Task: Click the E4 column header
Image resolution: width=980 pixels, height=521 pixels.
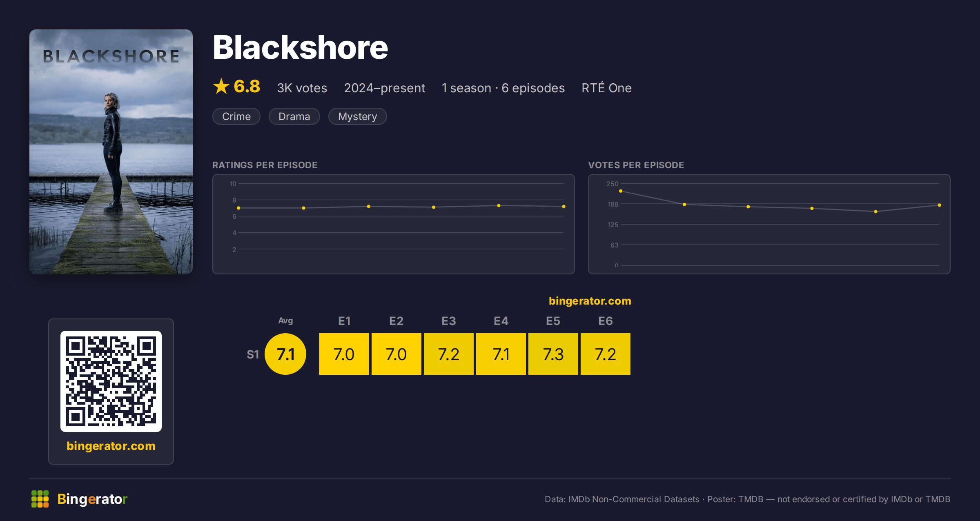Action: tap(501, 321)
